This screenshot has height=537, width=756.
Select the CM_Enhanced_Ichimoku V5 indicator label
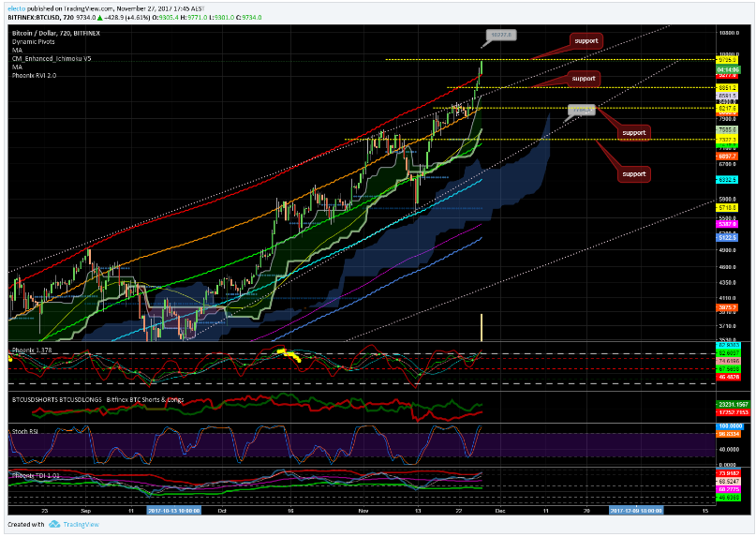(x=52, y=59)
